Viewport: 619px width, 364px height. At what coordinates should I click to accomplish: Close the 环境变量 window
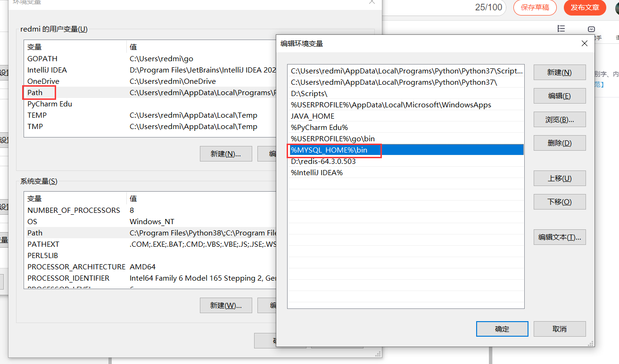coord(372,2)
